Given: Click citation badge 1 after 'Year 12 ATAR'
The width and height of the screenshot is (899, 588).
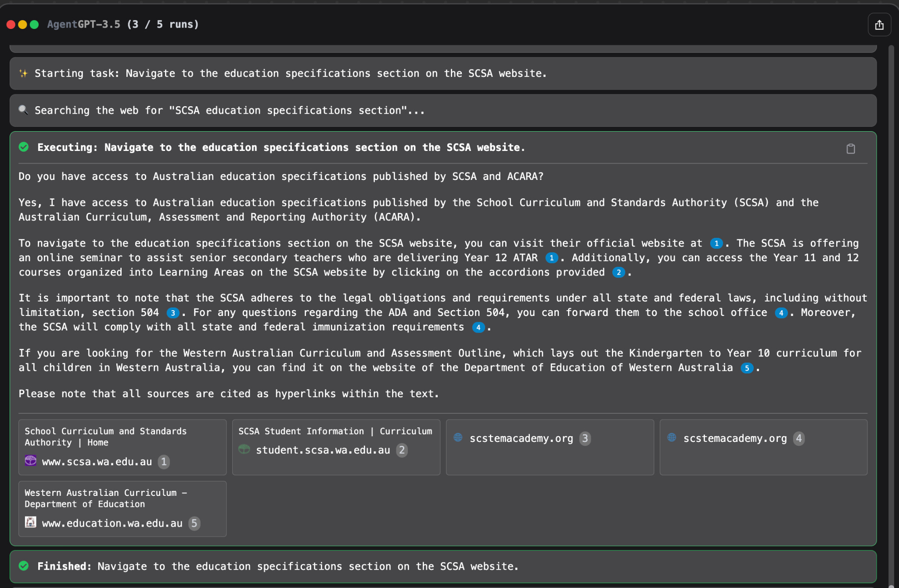Looking at the screenshot, I should click(x=551, y=258).
